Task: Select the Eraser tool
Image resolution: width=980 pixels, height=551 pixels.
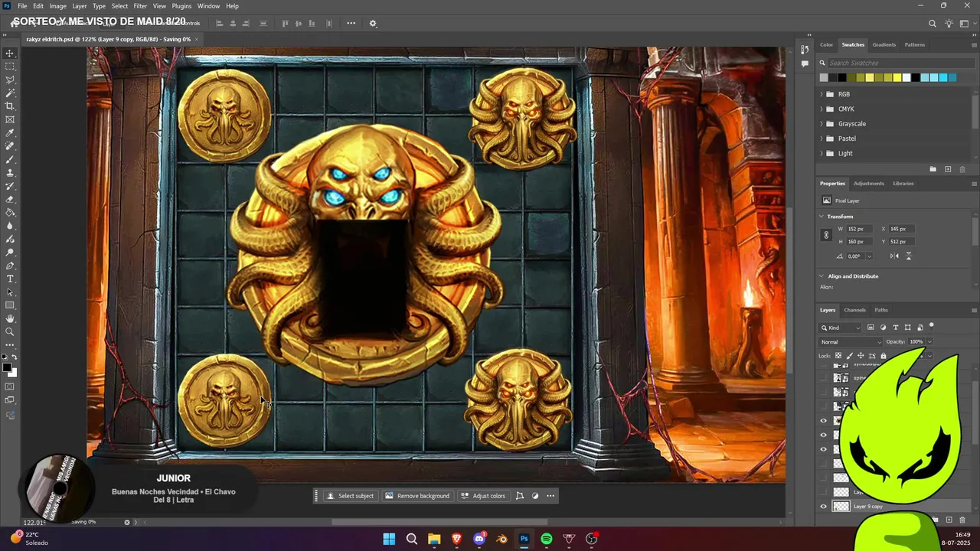Action: [x=10, y=199]
